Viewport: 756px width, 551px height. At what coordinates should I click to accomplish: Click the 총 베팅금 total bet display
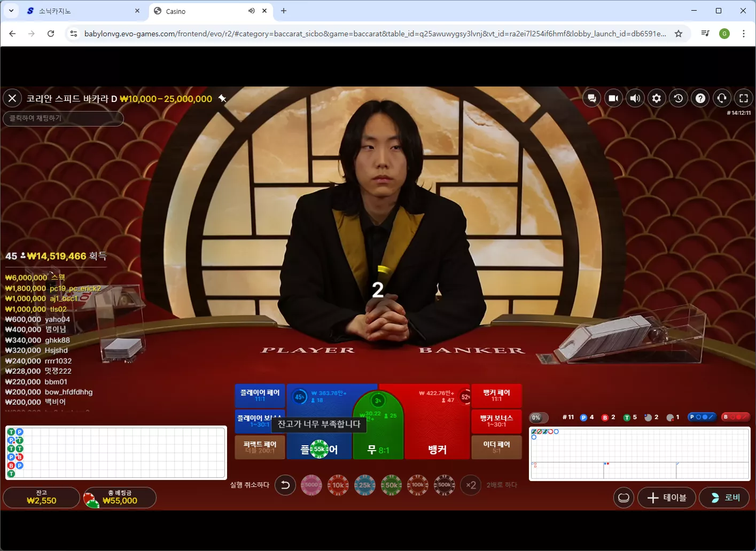120,498
